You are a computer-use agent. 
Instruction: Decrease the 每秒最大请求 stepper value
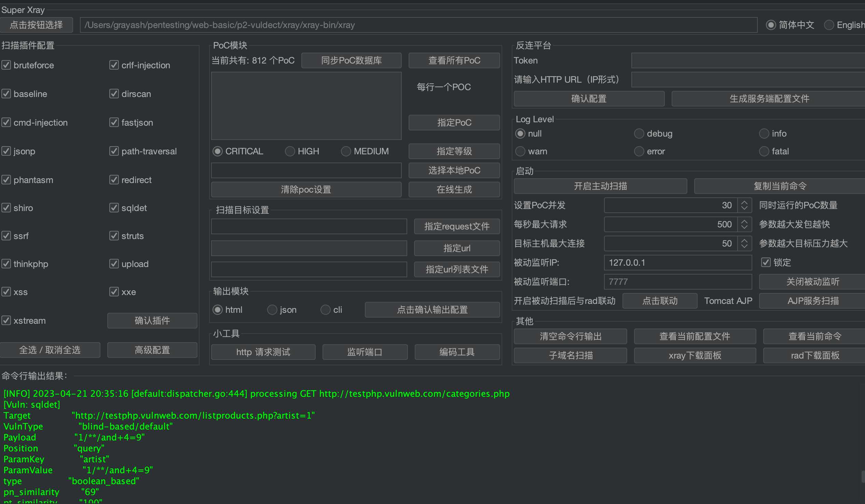coord(744,227)
